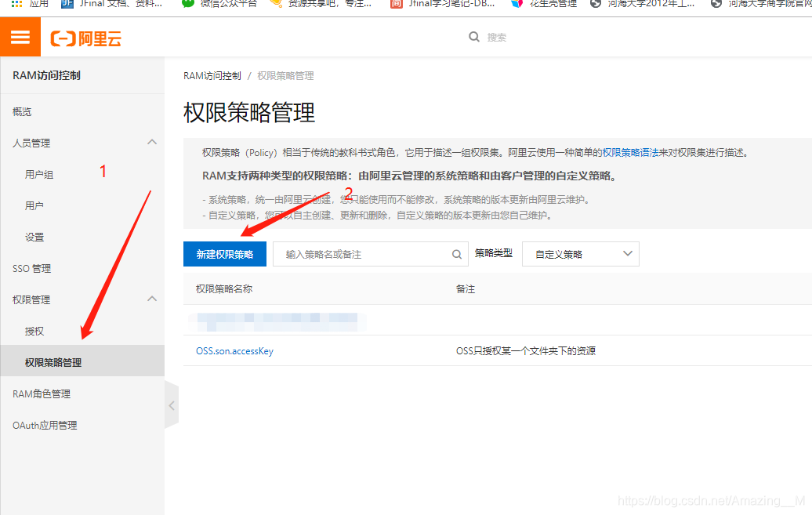Click the RAM访问控制 sidebar title
This screenshot has height=515, width=812.
pyautogui.click(x=46, y=76)
